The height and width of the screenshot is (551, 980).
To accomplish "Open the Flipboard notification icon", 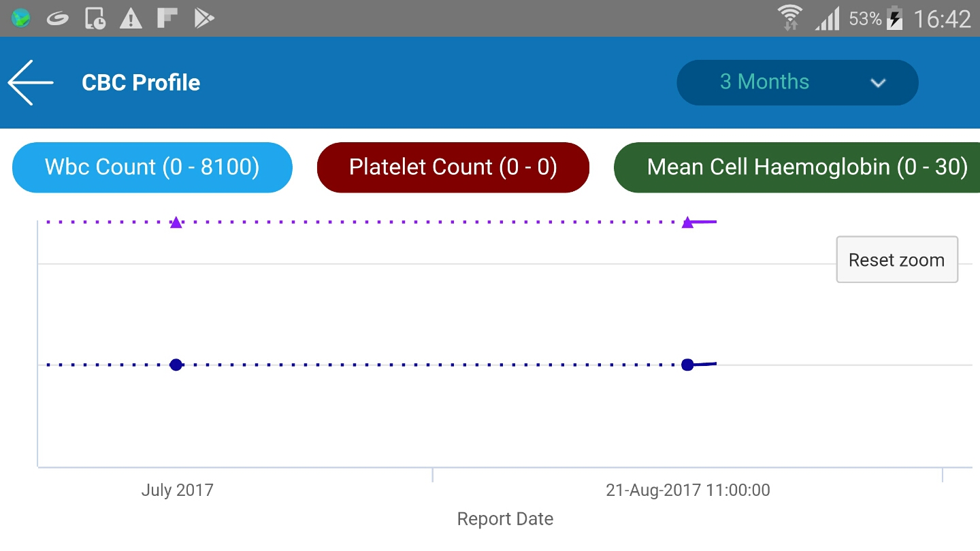I will pos(167,18).
